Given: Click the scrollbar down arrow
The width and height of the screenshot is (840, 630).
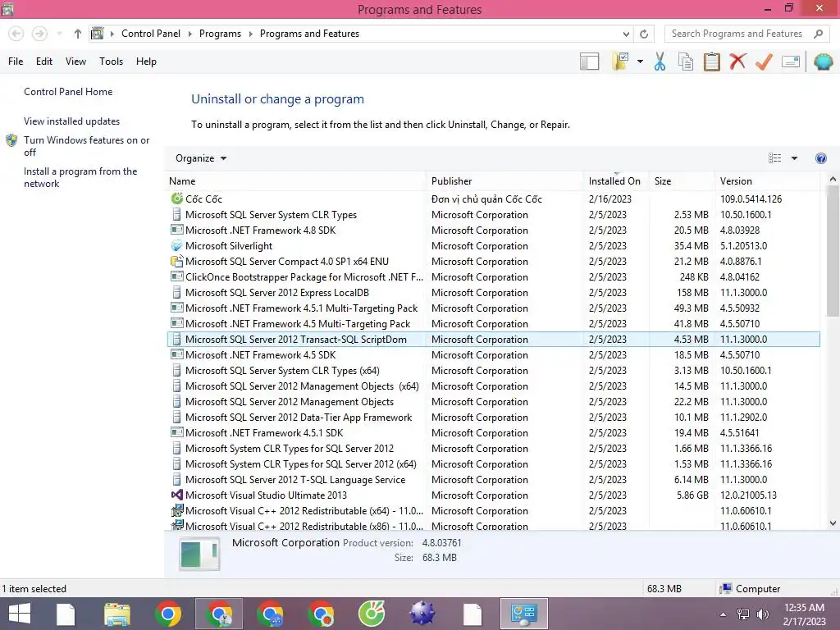Looking at the screenshot, I should 833,523.
